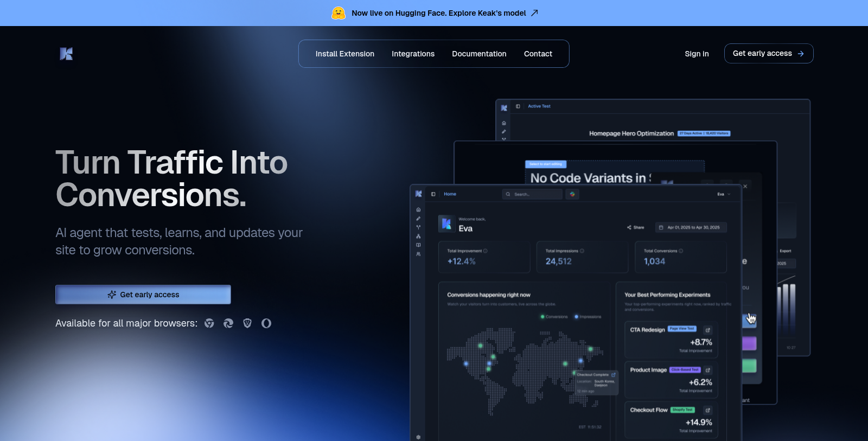The width and height of the screenshot is (868, 441).
Task: Open the Product Image experiment external link icon
Action: click(x=707, y=370)
